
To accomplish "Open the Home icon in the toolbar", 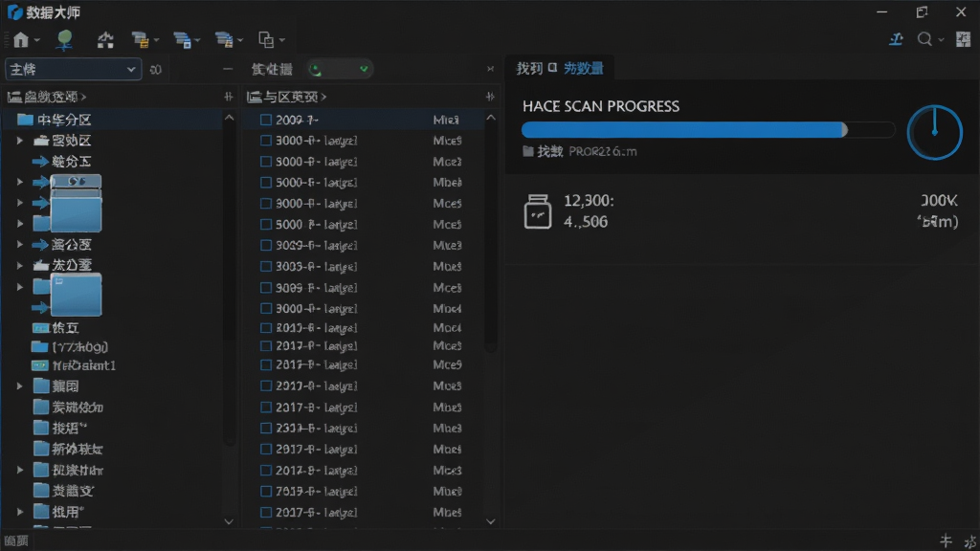I will pos(21,40).
